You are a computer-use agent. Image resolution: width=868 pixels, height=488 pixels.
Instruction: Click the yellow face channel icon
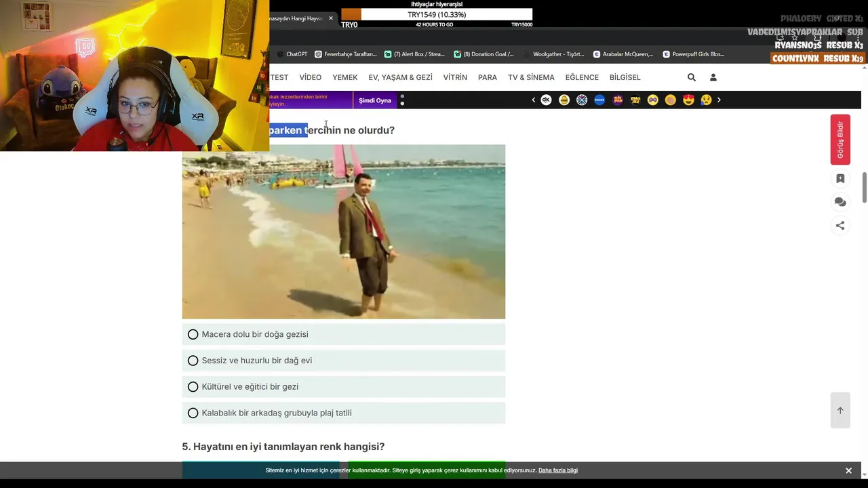[564, 100]
